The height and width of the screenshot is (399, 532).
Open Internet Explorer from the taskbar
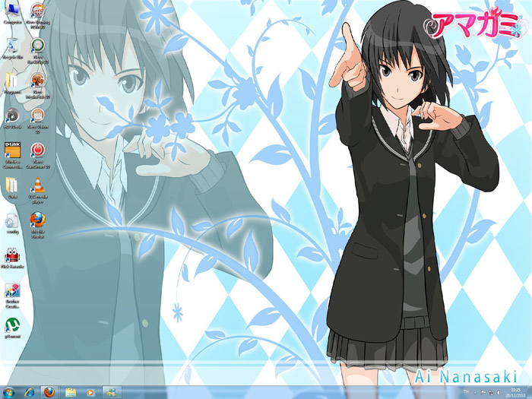click(x=30, y=393)
